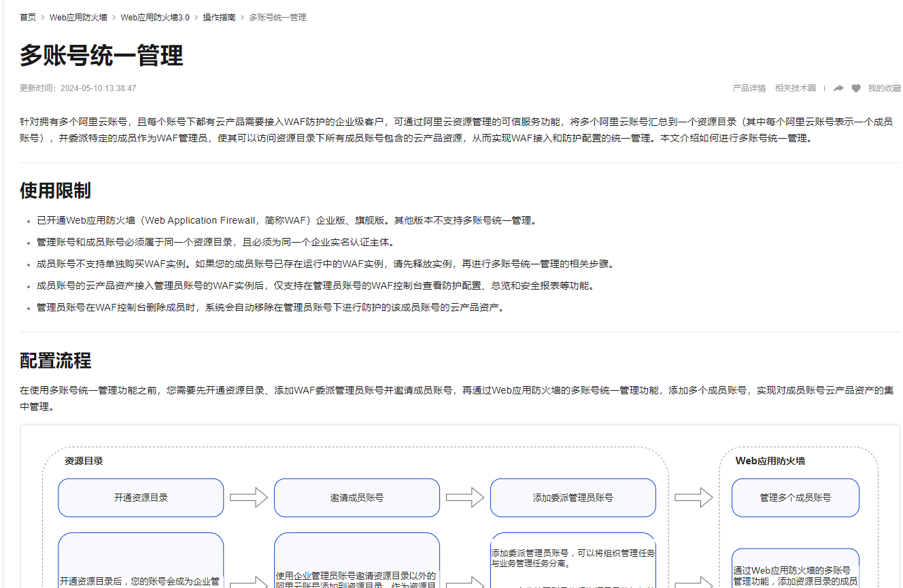903x588 pixels.
Task: Click bullet text about 企业版、旗舰版 support
Action: (288, 220)
